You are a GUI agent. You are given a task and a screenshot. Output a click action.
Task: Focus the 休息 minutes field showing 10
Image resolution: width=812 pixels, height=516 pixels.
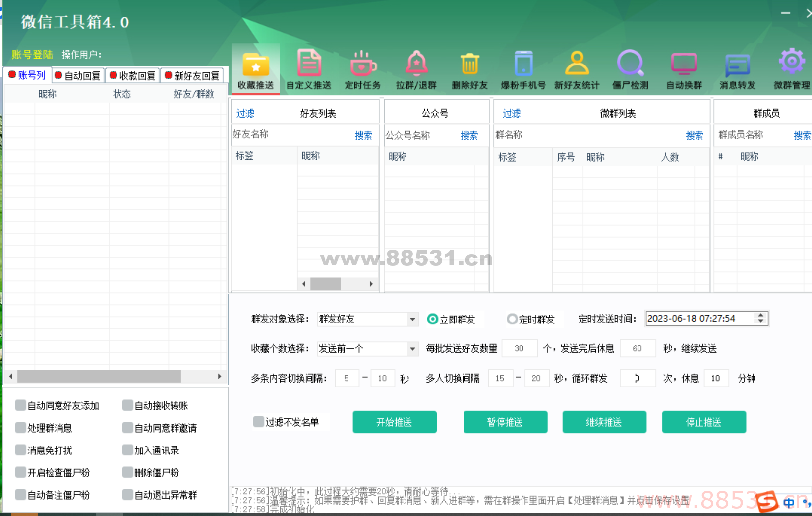click(x=716, y=379)
